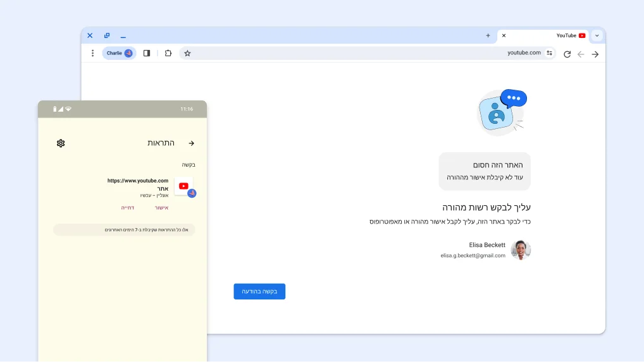Approve the request with אישור
The width and height of the screenshot is (644, 362).
(161, 208)
